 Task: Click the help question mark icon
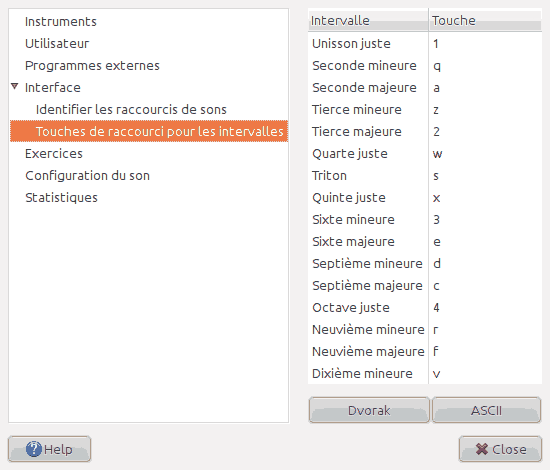34,449
